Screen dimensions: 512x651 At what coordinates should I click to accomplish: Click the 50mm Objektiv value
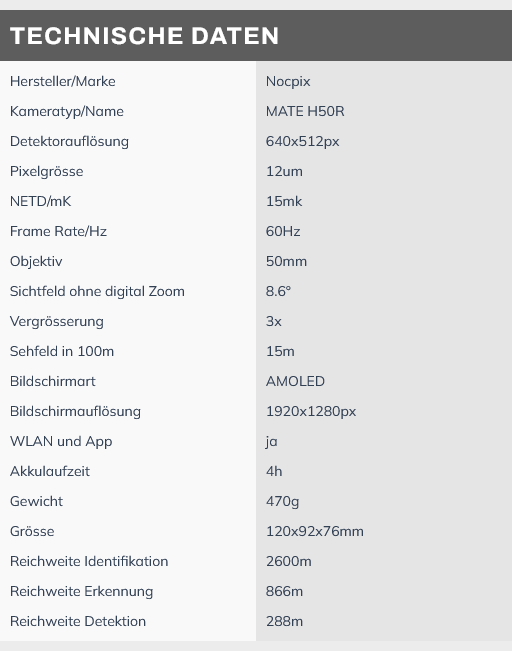click(286, 262)
